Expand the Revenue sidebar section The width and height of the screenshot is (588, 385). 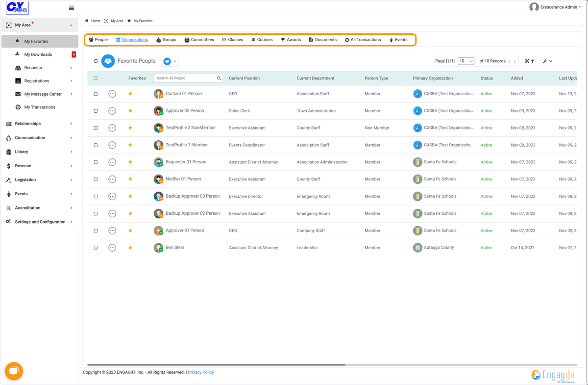click(39, 166)
